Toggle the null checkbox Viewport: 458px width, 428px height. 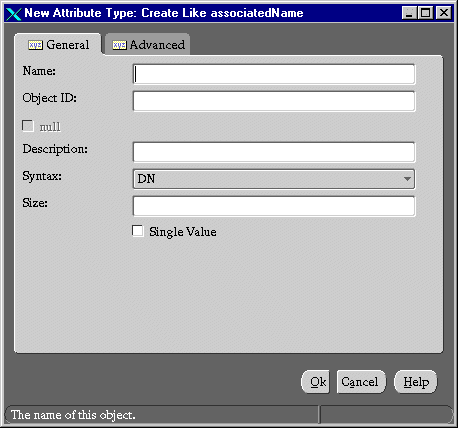28,126
